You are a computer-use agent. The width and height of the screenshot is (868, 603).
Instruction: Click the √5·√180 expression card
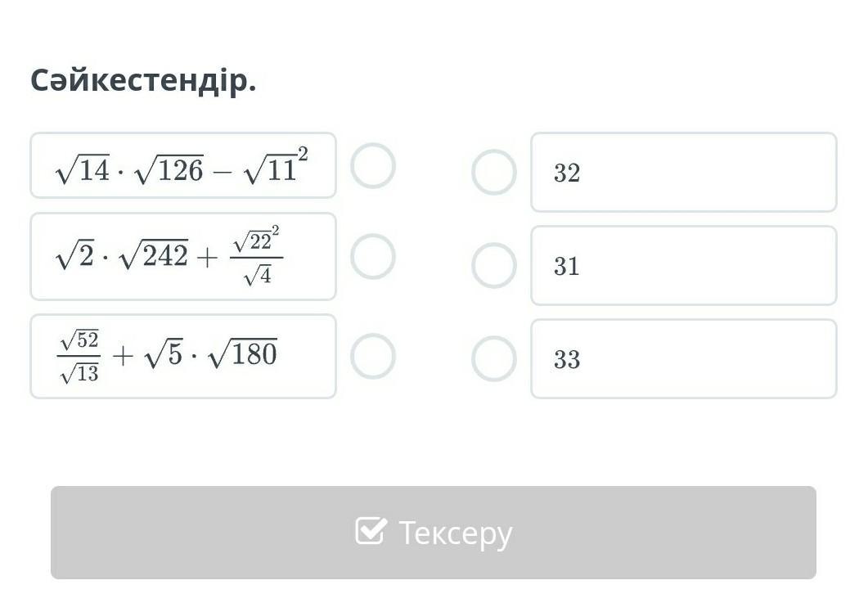(x=183, y=356)
